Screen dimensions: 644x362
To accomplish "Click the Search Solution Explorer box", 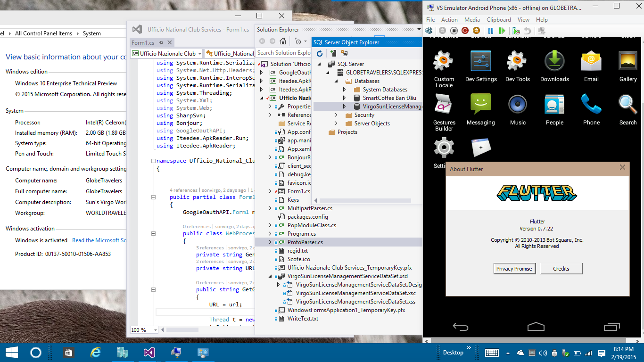I will [x=283, y=52].
